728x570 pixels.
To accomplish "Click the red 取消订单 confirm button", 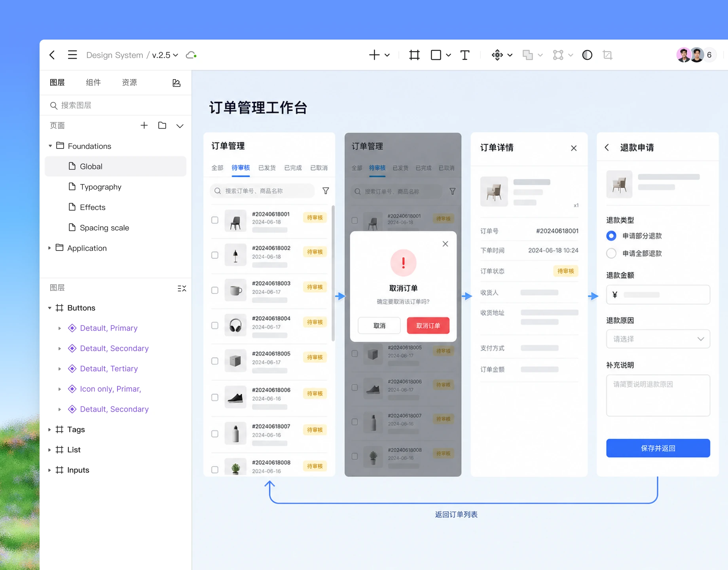I will click(x=428, y=325).
